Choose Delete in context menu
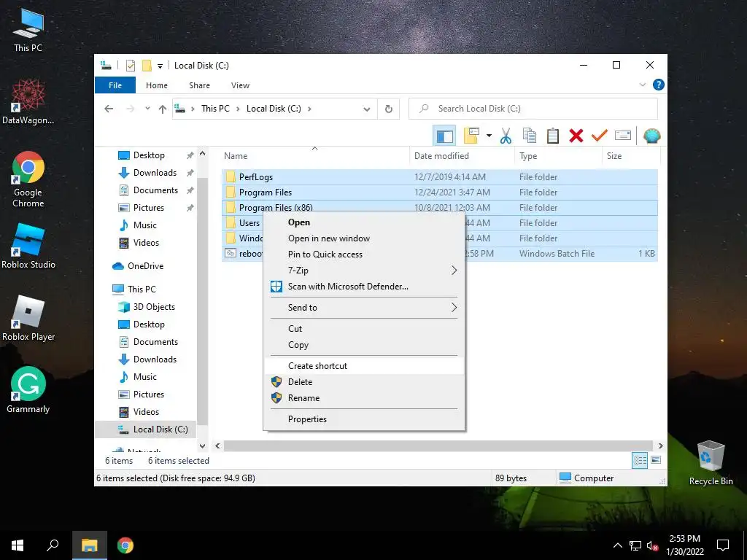This screenshot has height=560, width=747. 364,382
